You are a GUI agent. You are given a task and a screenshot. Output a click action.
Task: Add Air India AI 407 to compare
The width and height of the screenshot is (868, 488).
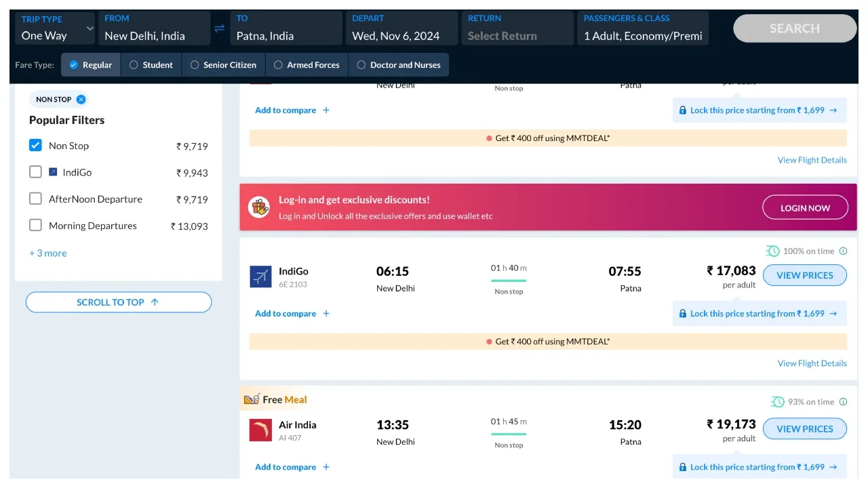292,467
